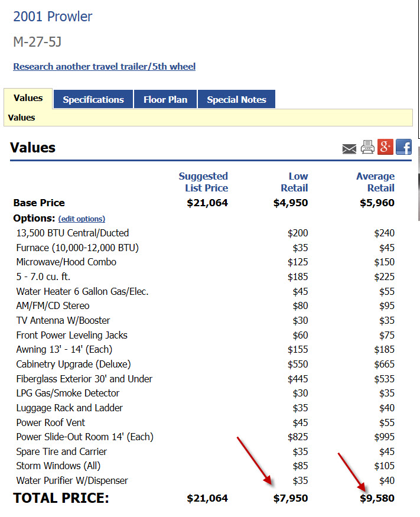Image resolution: width=420 pixels, height=517 pixels.
Task: Click the edit options link
Action: coord(82,219)
